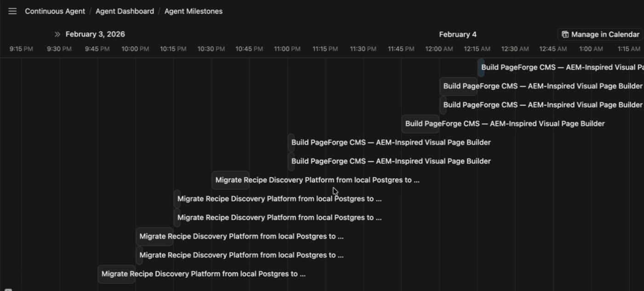Click the 9:15 PM time label

coord(21,49)
